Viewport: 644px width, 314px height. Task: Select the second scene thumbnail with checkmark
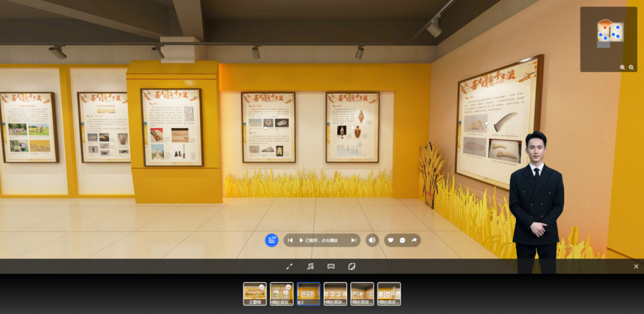pyautogui.click(x=281, y=294)
